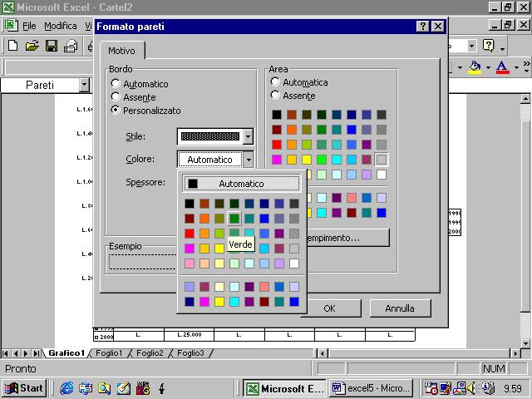
Task: Open Internet Explorer from the quick launch
Action: point(66,388)
